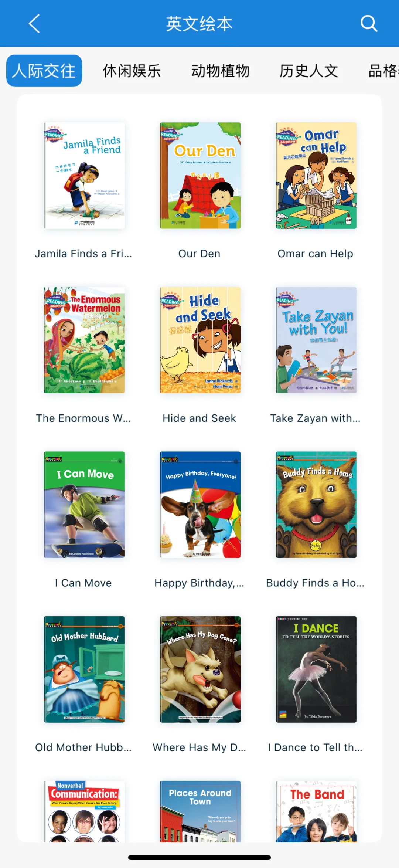This screenshot has height=868, width=399.
Task: Switch to the 动物植物 tab
Action: coord(220,71)
